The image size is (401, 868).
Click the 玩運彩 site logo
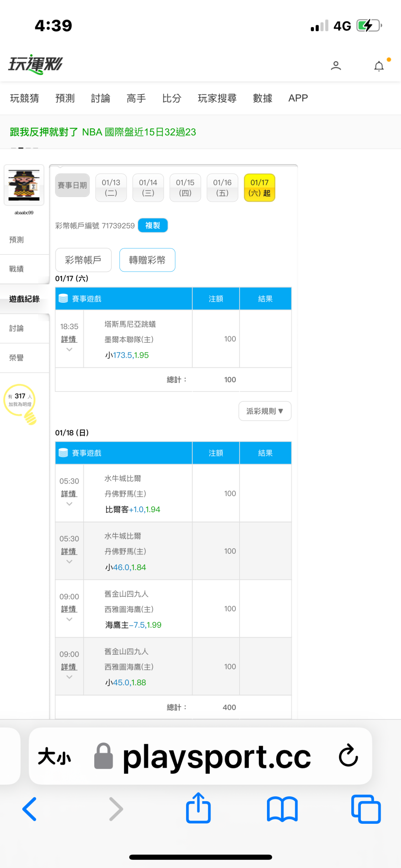coord(36,65)
